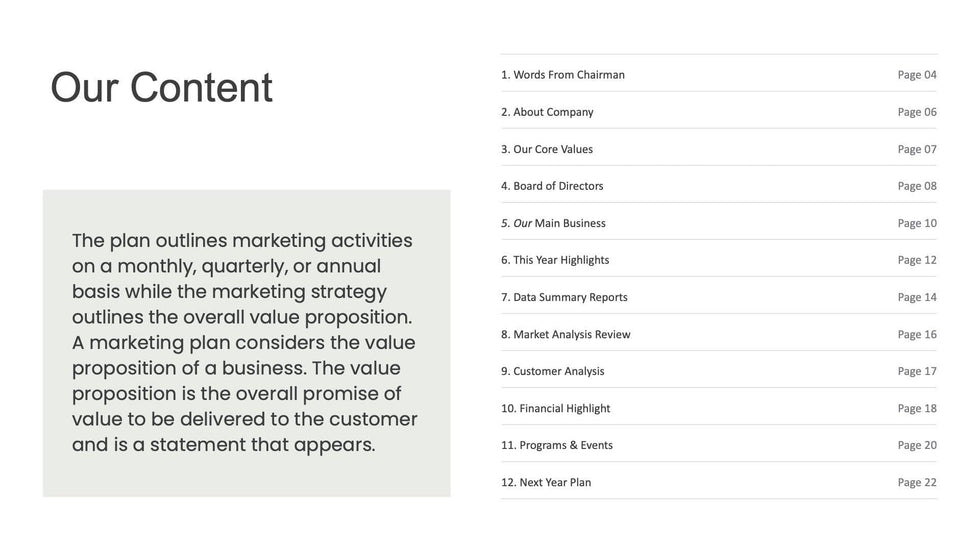980x551 pixels.
Task: Open "Board of Directors" contents item
Action: click(552, 186)
